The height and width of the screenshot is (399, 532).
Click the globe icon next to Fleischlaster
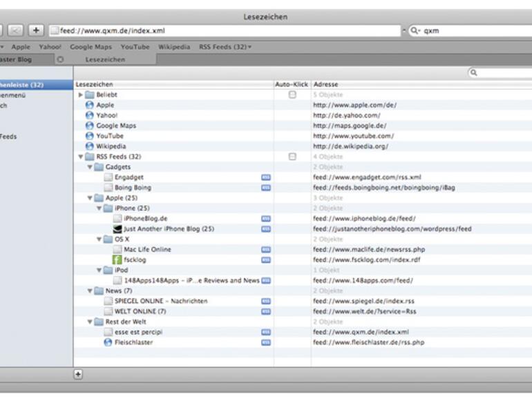click(x=108, y=342)
